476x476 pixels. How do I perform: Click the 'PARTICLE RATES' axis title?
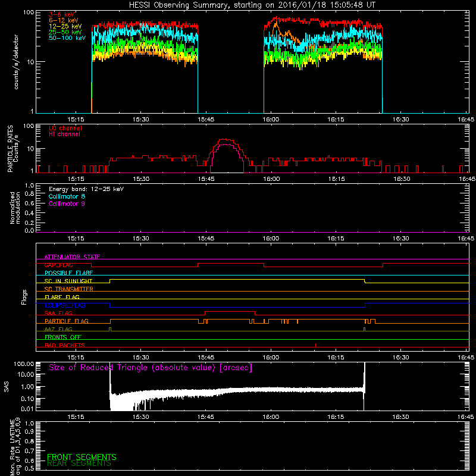10,149
